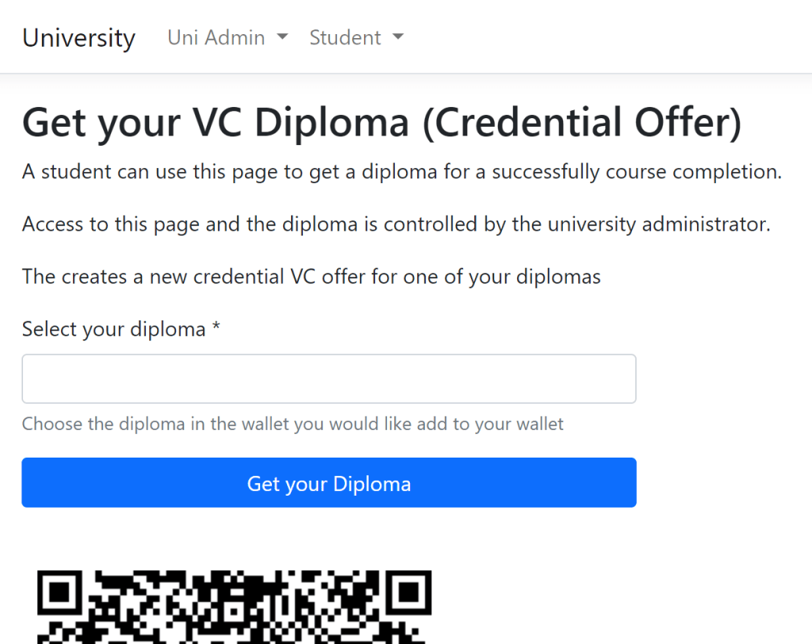
Task: Open the Student menu
Action: point(346,38)
